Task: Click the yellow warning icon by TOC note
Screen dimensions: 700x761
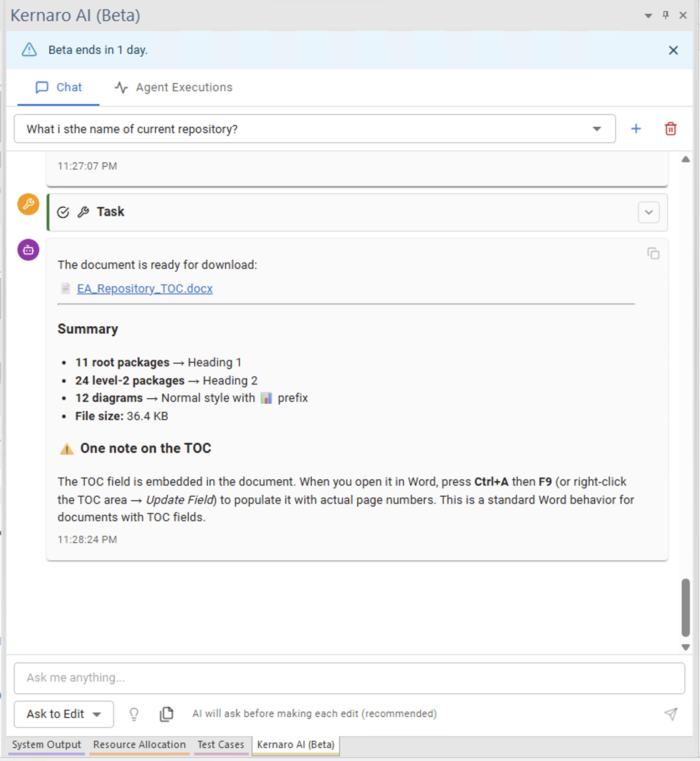Action: (67, 449)
